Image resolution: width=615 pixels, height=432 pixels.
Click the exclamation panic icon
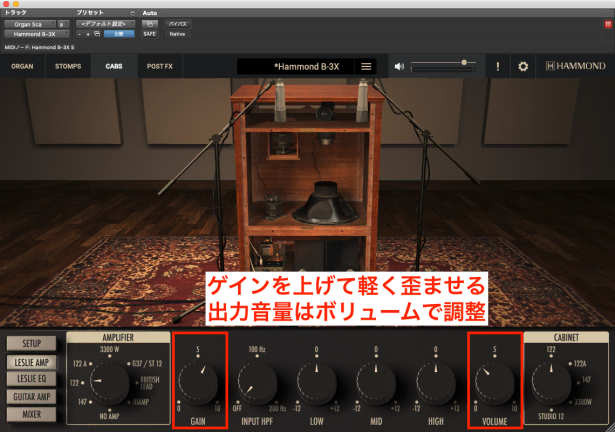[x=498, y=67]
